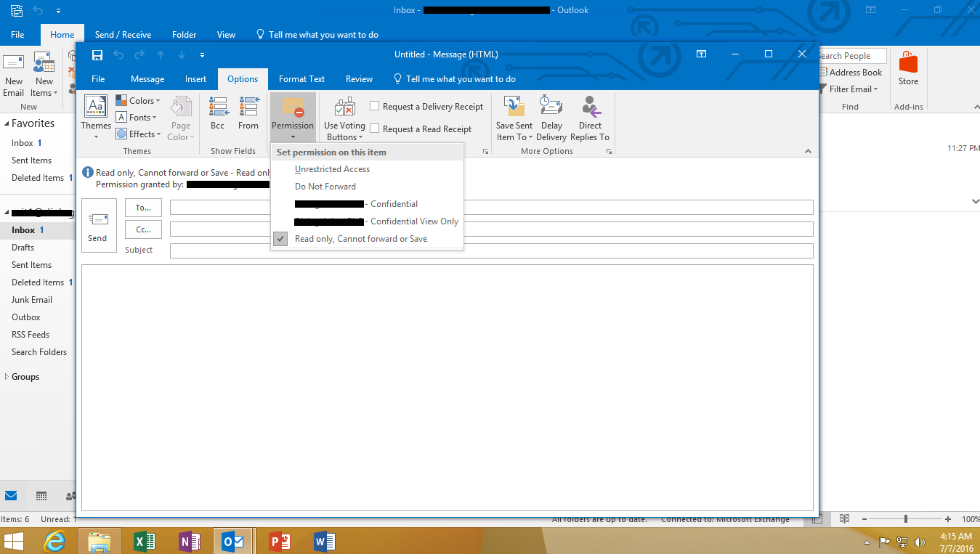Click the Save icon in message toolbar
The image size is (980, 554).
[97, 54]
